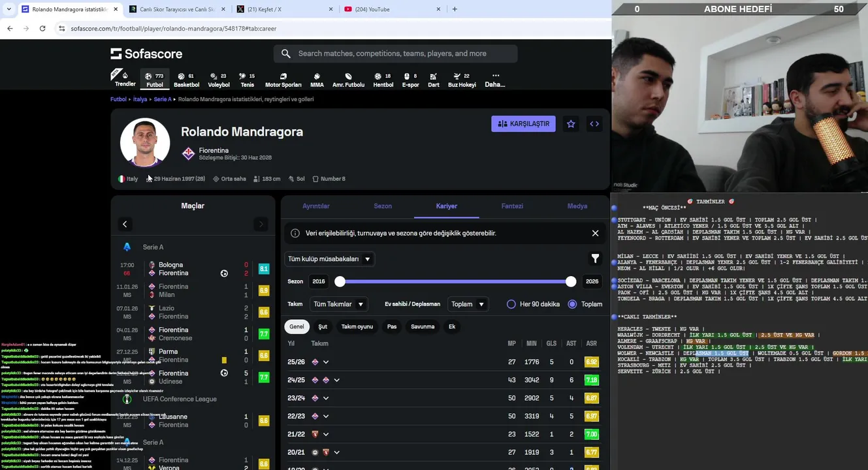Screen dimensions: 868x470
Task: Open a new browser tab
Action: pyautogui.click(x=455, y=9)
